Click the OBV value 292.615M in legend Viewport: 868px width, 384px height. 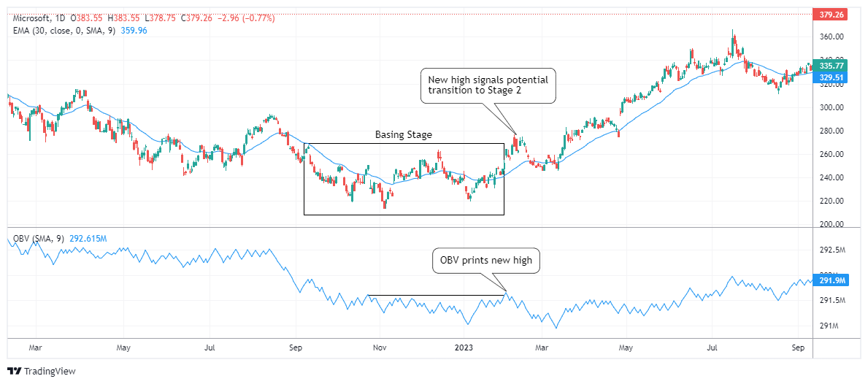click(88, 239)
